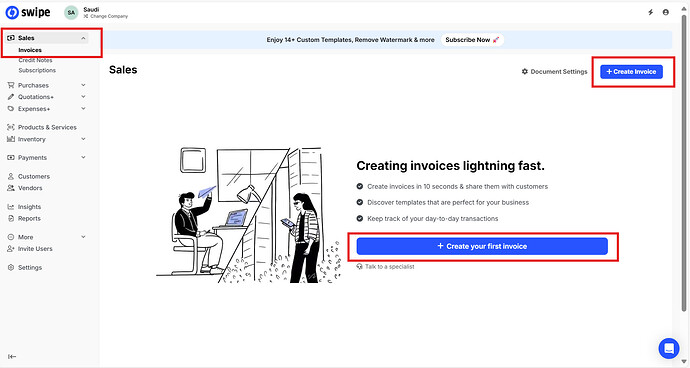690x368 pixels.
Task: Open Subscriptions in the sidebar
Action: (37, 70)
